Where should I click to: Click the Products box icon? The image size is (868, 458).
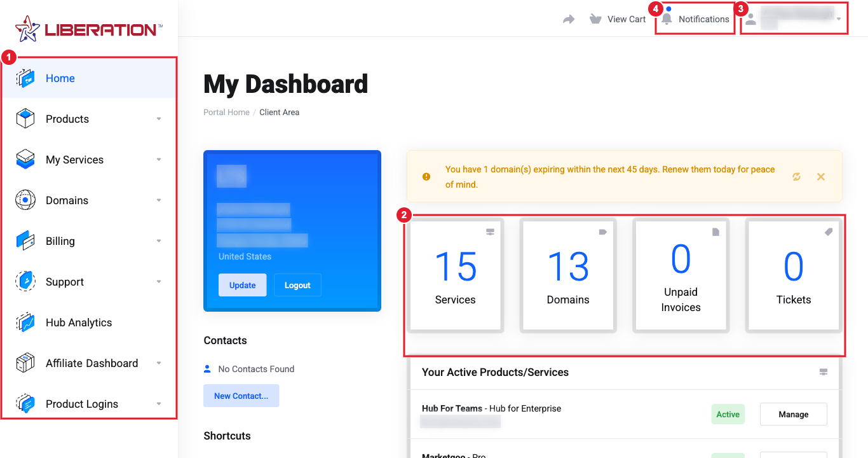coord(25,119)
